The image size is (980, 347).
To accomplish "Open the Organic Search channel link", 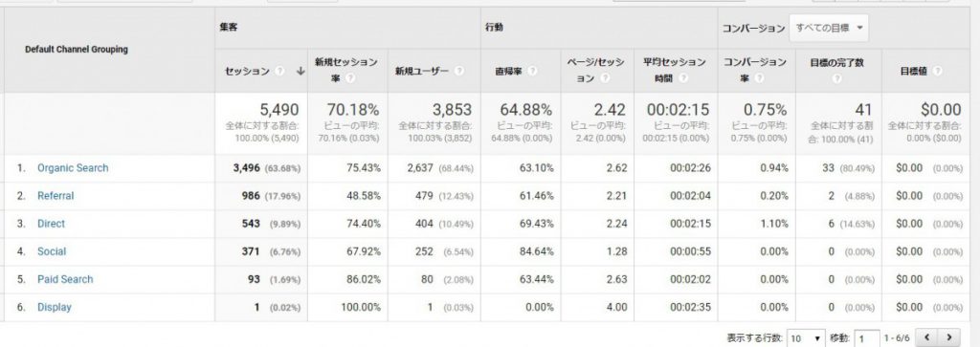I will 73,168.
